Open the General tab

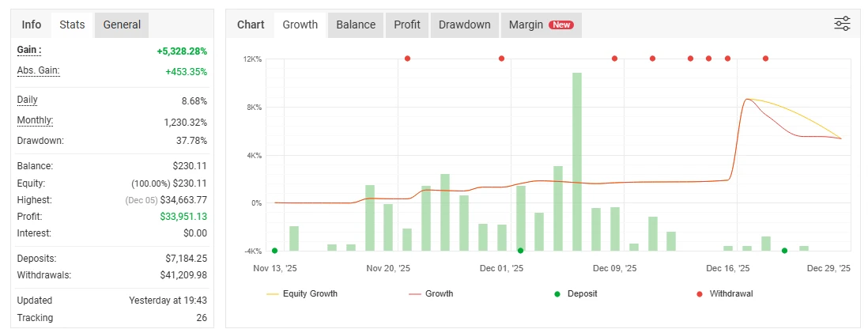122,25
